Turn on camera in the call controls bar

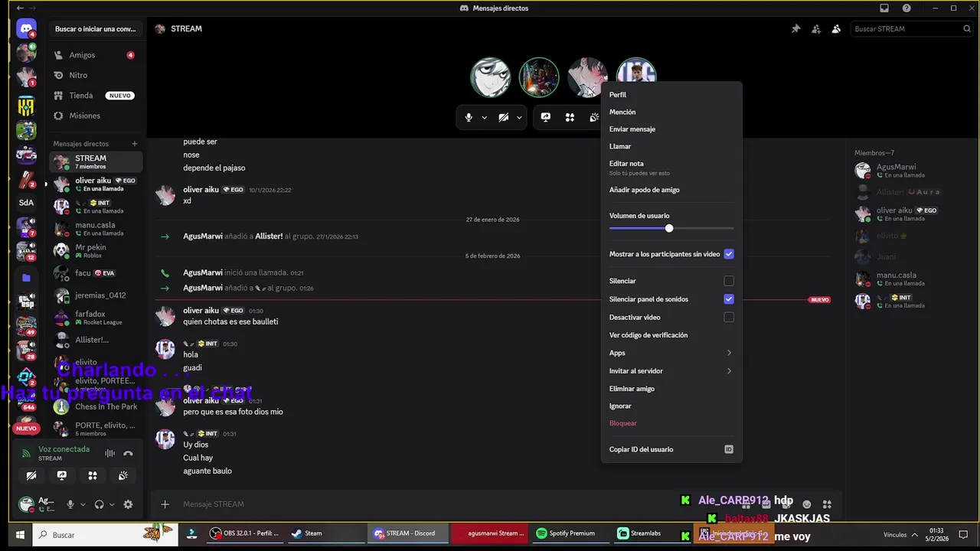click(503, 117)
